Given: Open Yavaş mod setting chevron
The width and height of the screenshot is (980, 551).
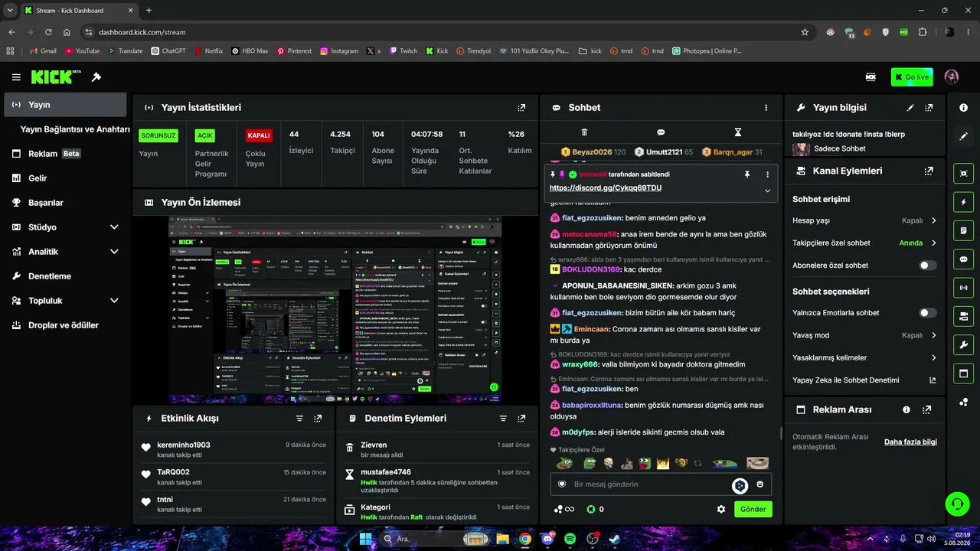Looking at the screenshot, I should [x=933, y=335].
